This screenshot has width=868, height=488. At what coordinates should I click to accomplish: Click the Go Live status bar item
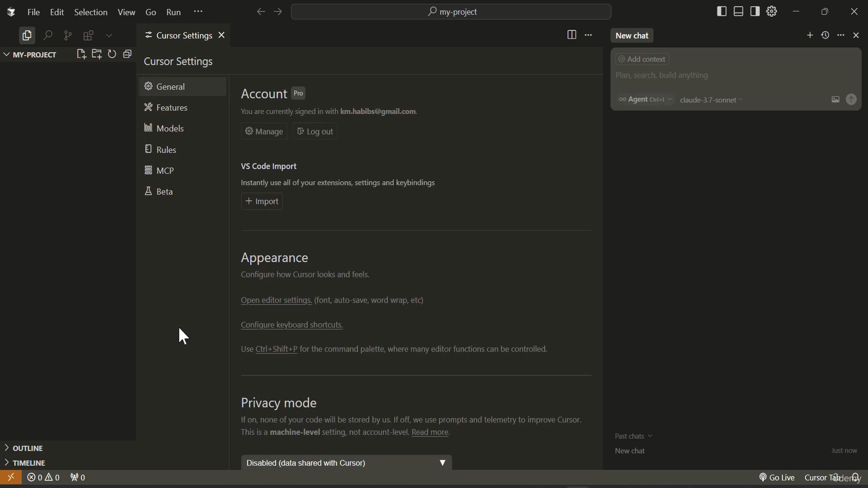(x=777, y=478)
